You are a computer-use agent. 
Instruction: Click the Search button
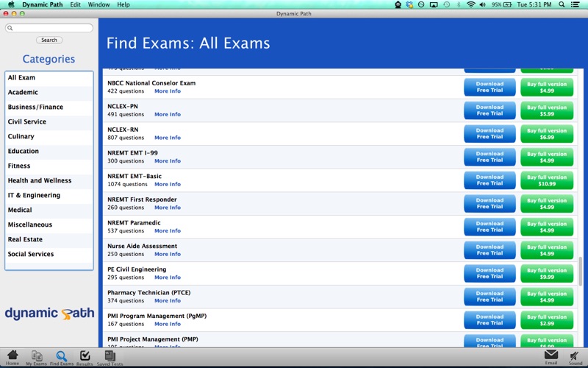[49, 40]
